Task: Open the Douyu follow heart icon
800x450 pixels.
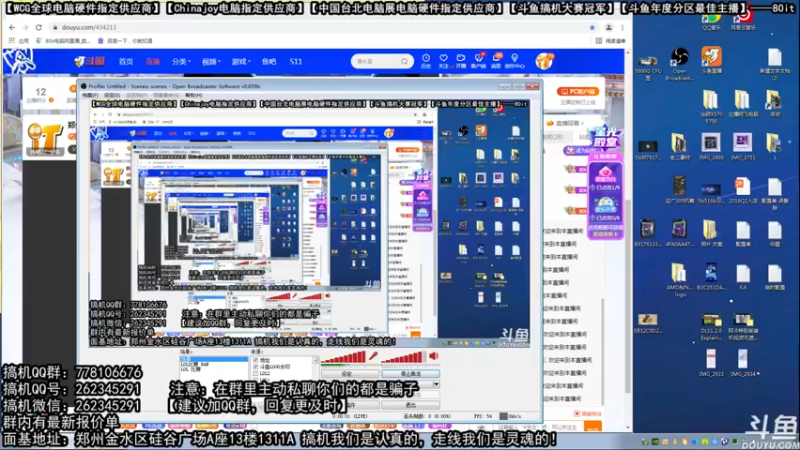Action: point(443,61)
